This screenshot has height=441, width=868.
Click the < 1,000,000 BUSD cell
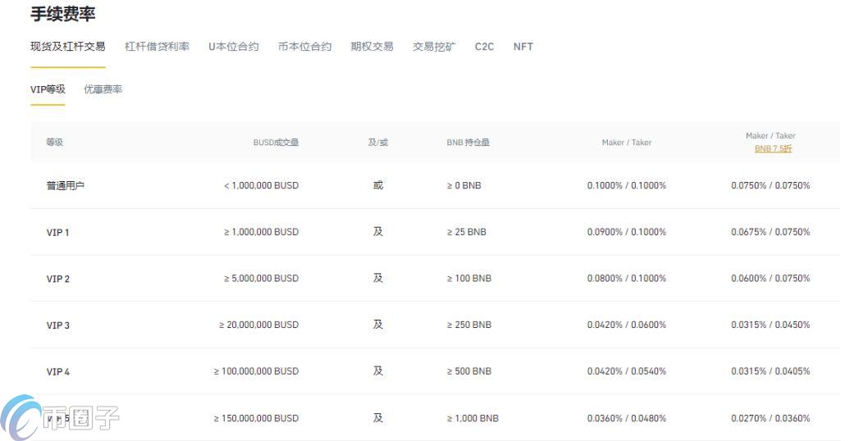[x=261, y=185]
